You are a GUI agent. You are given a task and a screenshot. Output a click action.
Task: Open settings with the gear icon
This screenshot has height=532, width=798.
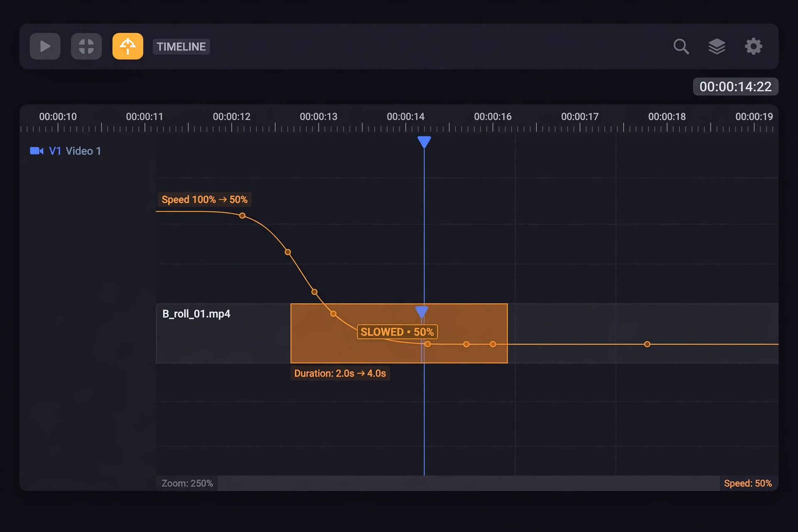(753, 47)
